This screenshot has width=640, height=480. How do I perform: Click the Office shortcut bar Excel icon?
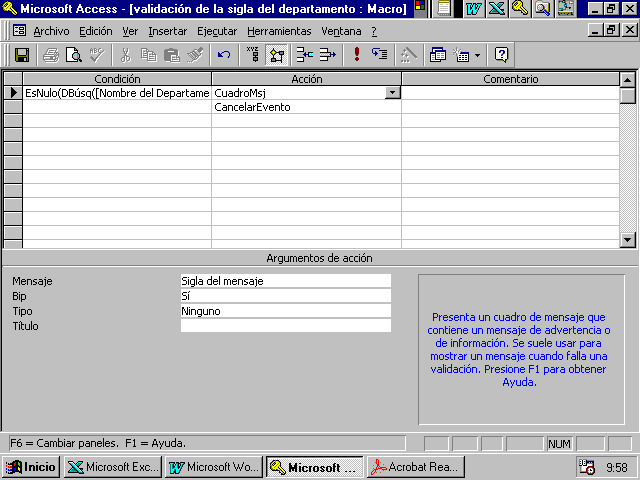point(497,8)
